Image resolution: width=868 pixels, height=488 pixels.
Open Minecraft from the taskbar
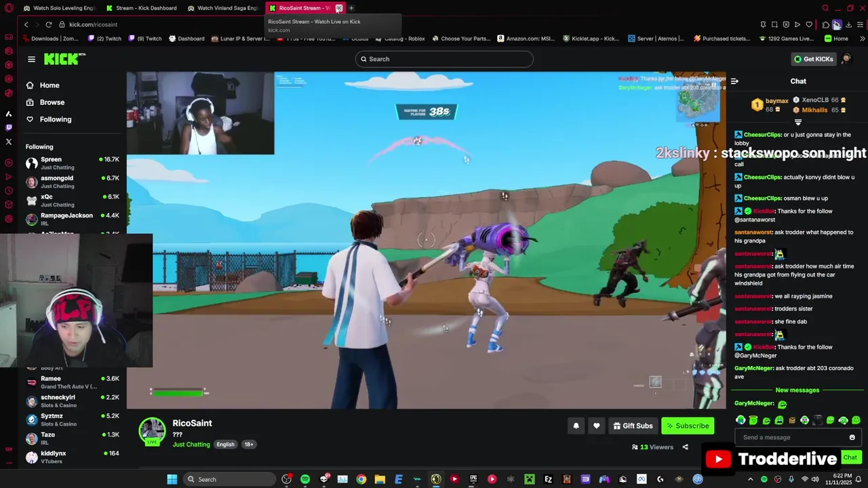point(530,479)
